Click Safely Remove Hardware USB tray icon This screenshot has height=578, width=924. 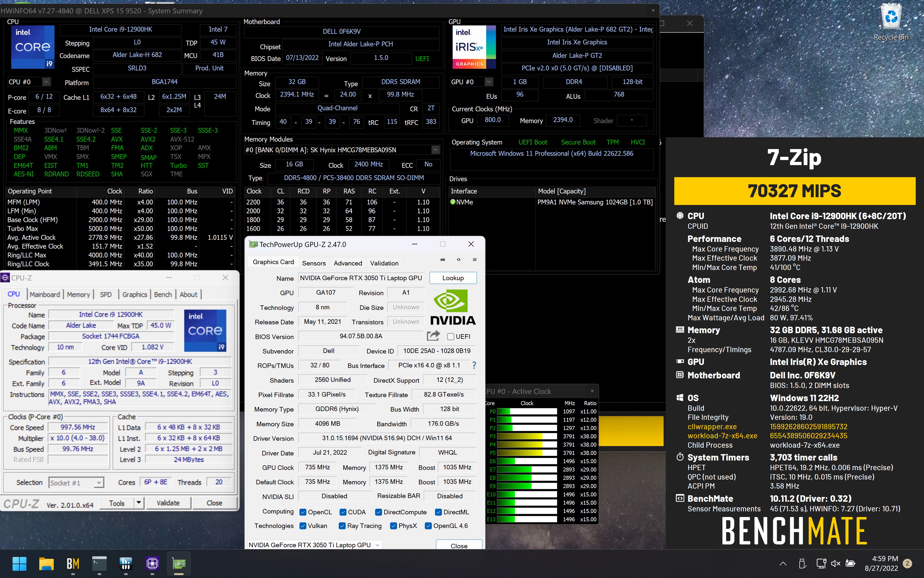[x=802, y=564]
